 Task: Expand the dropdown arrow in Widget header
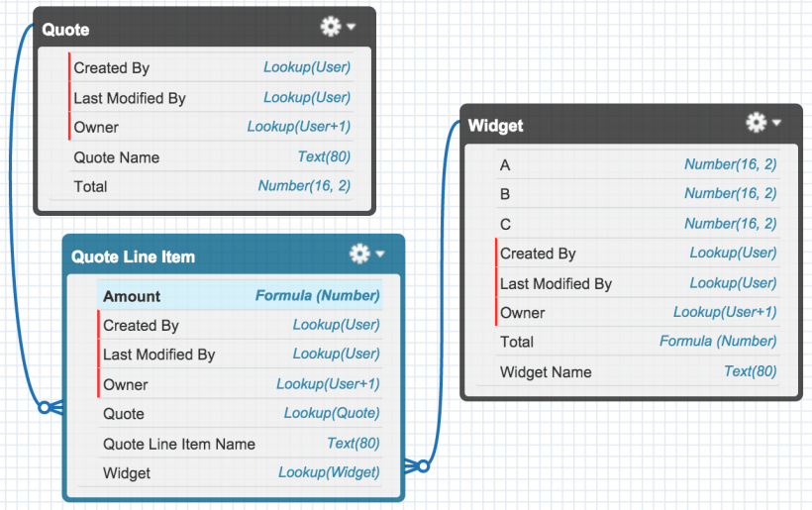(776, 123)
